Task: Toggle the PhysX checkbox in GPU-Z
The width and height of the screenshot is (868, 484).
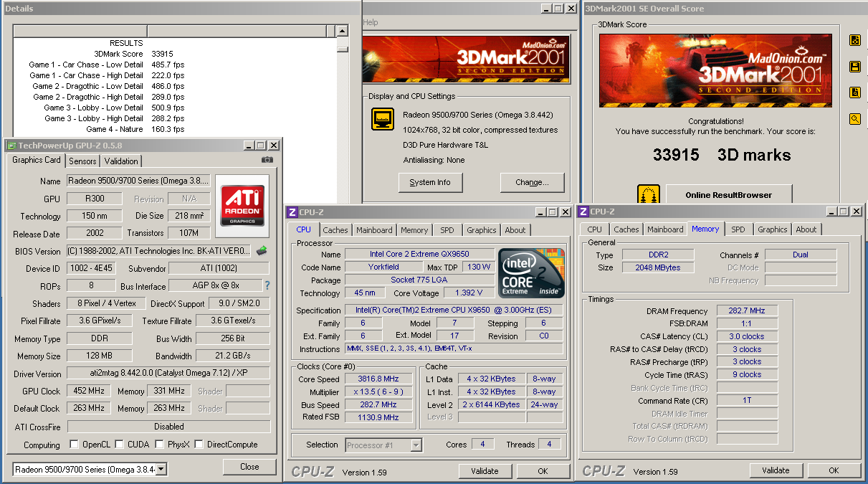Action: (159, 445)
